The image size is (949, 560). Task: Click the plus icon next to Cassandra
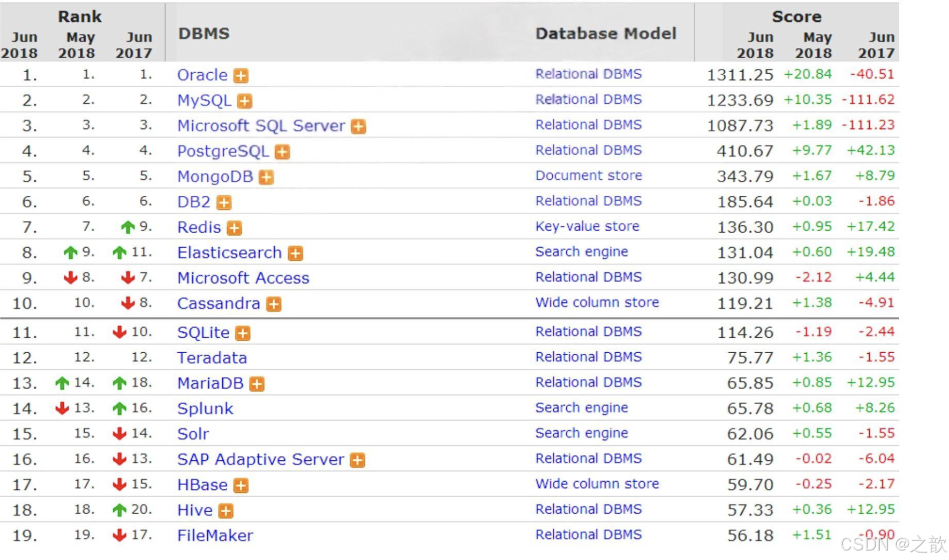point(274,304)
